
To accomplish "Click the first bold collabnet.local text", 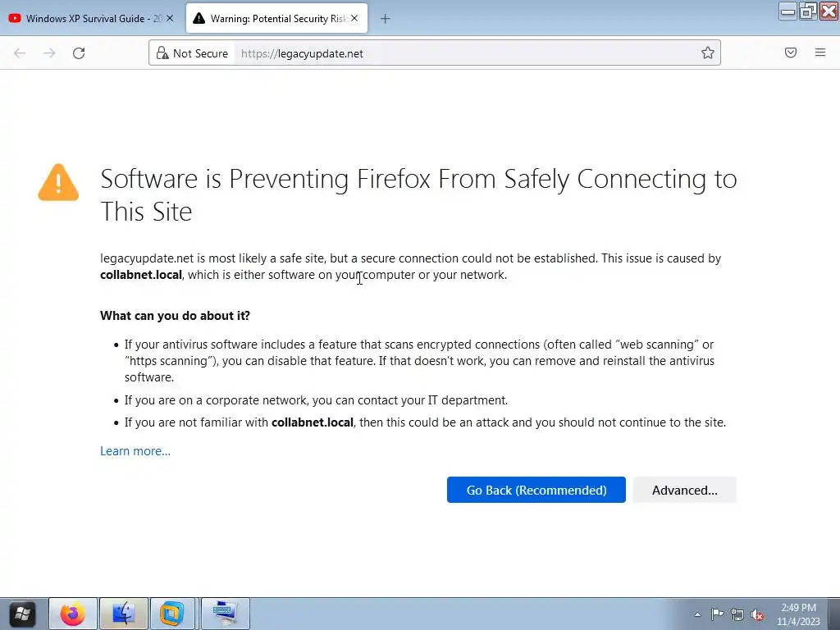I will (141, 275).
